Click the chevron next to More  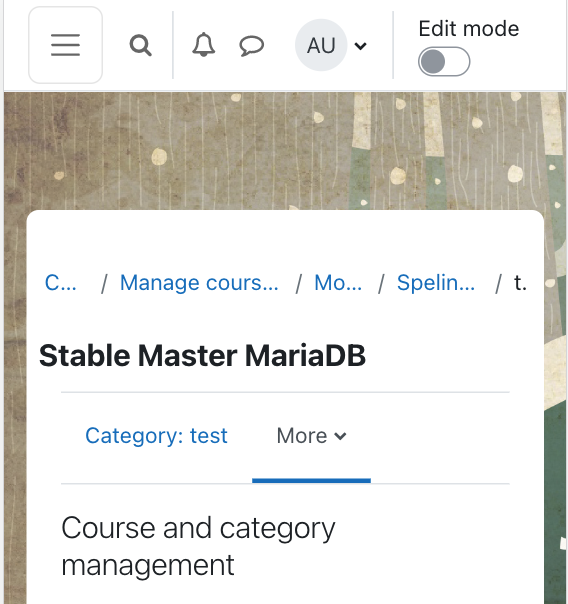click(x=340, y=436)
